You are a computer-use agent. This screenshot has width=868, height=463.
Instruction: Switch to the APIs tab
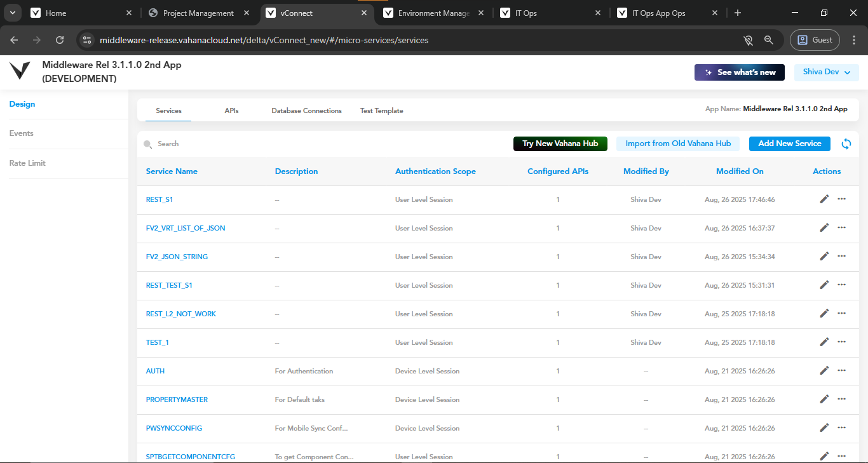[x=231, y=111]
